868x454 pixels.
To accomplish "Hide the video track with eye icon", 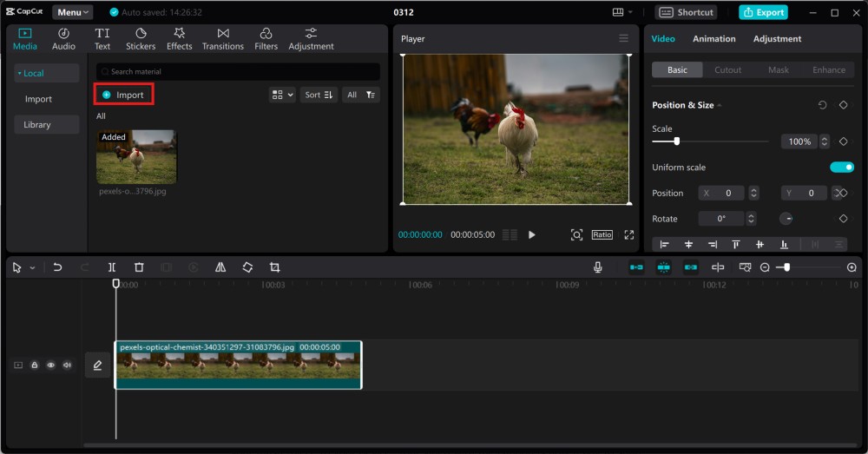I will pyautogui.click(x=50, y=365).
